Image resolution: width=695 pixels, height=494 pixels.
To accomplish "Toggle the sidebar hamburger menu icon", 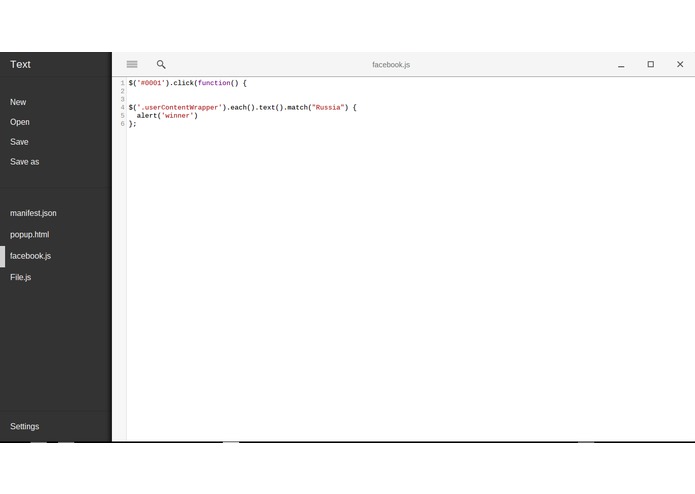I will click(132, 64).
